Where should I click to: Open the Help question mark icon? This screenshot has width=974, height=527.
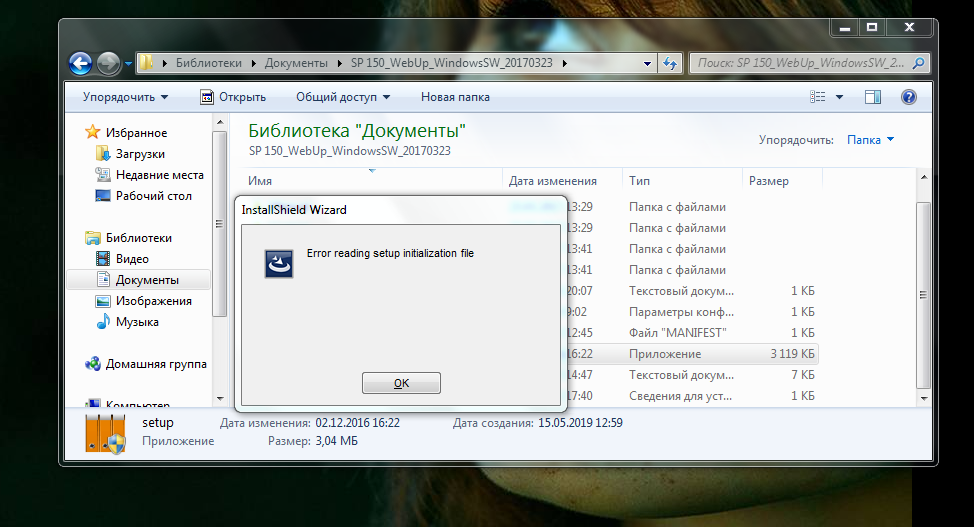(x=908, y=97)
